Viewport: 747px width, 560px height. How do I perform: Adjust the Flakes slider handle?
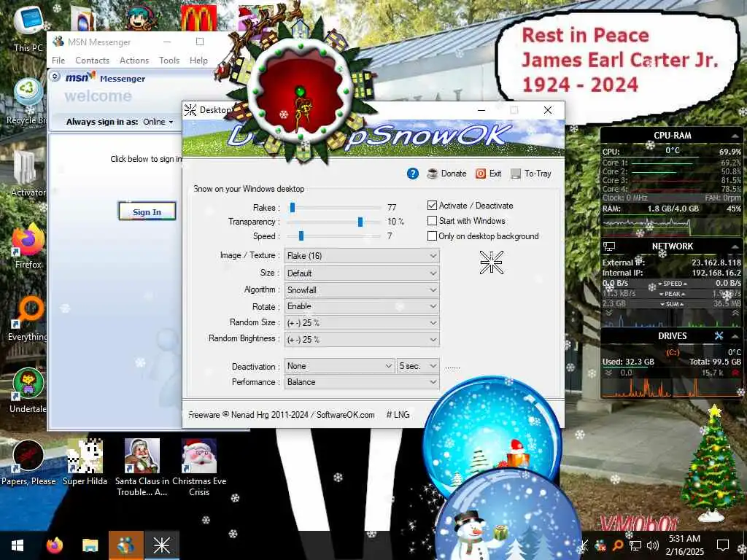pos(293,207)
